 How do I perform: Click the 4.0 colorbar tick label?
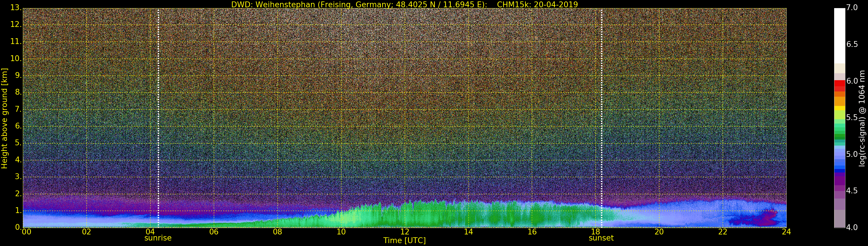tap(852, 227)
